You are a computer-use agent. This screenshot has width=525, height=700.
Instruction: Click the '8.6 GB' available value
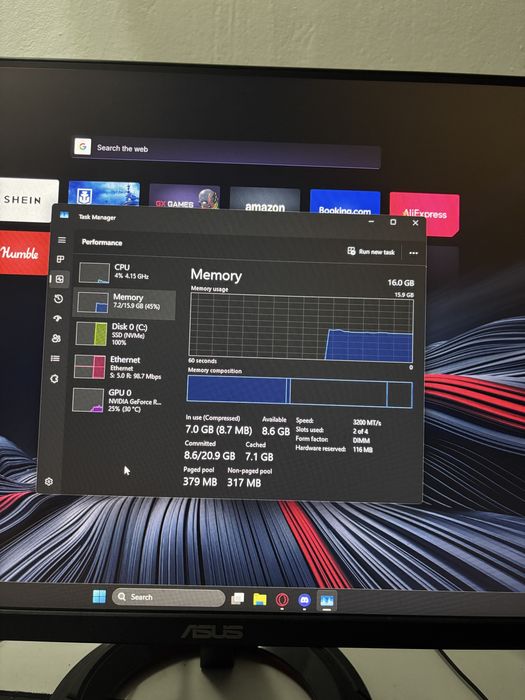click(275, 431)
